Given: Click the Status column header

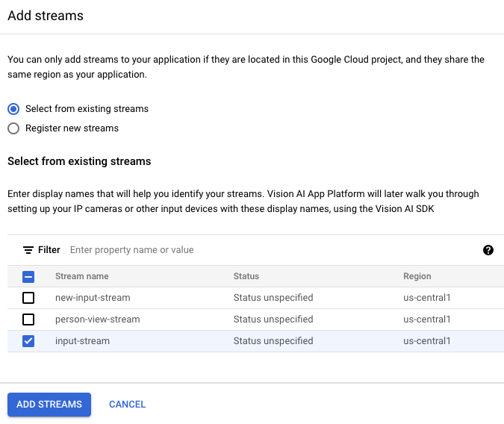Looking at the screenshot, I should tap(246, 276).
